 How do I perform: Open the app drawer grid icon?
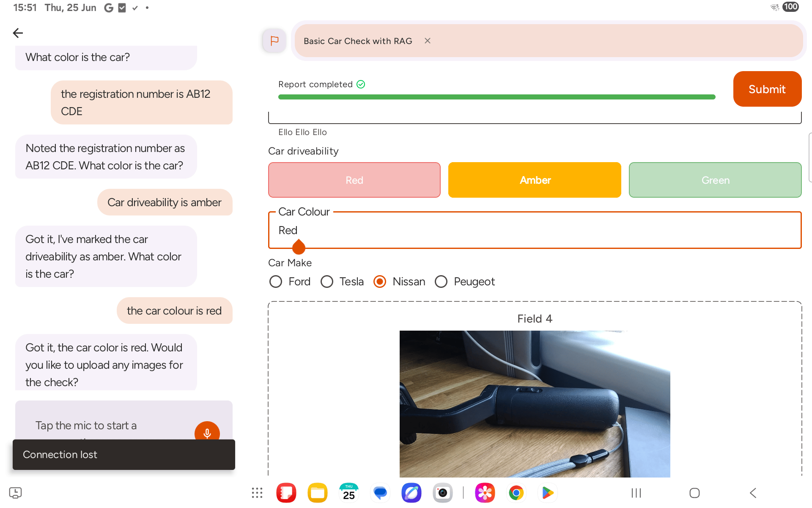coord(257,493)
